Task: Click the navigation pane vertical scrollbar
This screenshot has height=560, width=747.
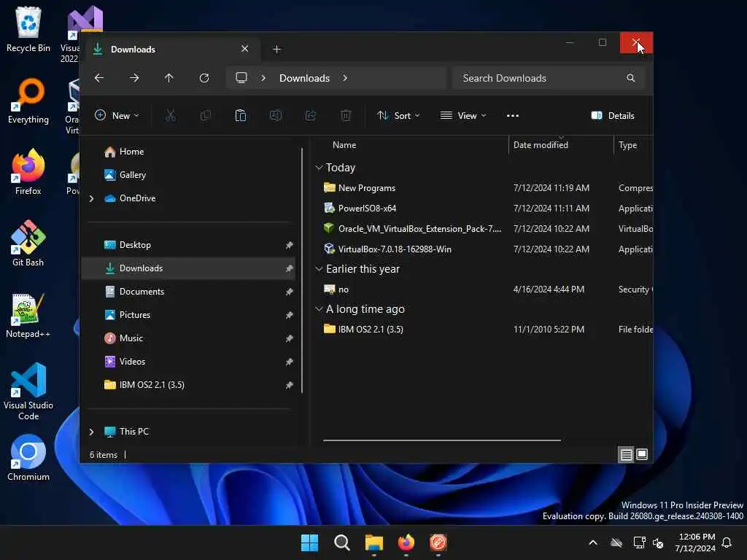Action: pos(302,271)
